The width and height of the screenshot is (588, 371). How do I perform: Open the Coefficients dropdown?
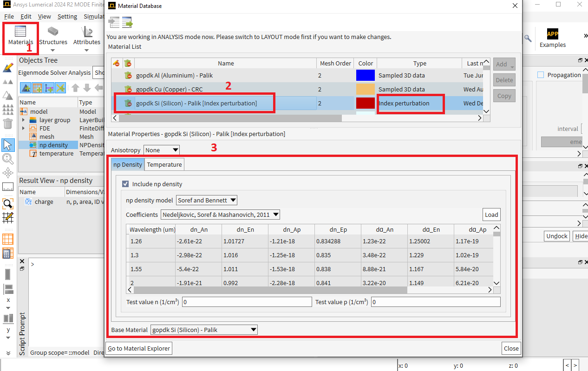point(221,215)
